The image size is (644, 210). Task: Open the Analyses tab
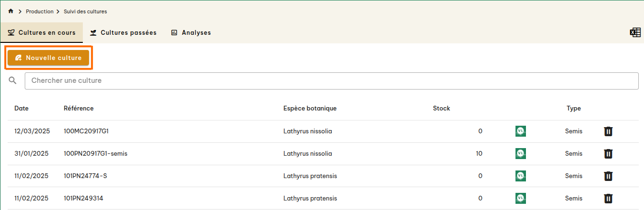coord(191,33)
